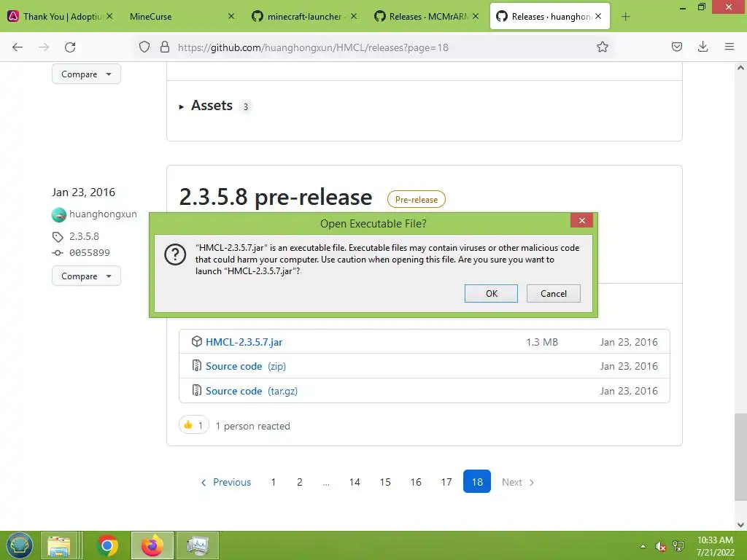Image resolution: width=747 pixels, height=560 pixels.
Task: Open the 2.3.5.8 tag link
Action: point(85,237)
